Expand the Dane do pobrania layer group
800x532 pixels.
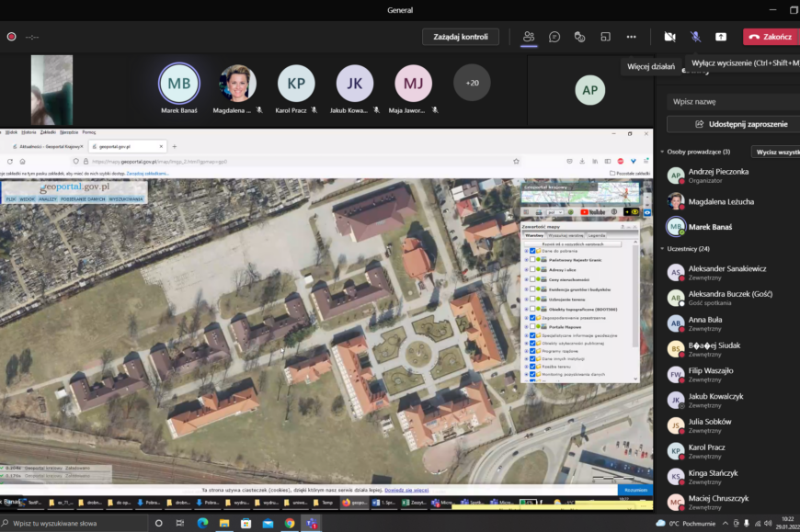click(527, 251)
